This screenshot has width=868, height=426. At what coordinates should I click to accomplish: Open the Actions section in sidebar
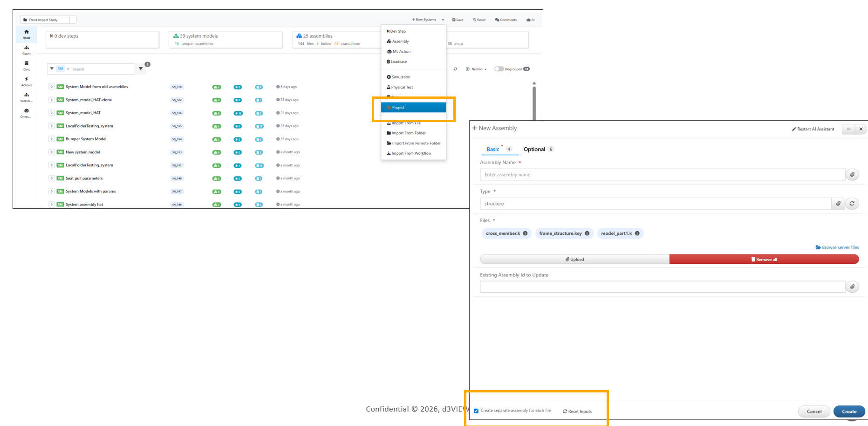tap(27, 82)
